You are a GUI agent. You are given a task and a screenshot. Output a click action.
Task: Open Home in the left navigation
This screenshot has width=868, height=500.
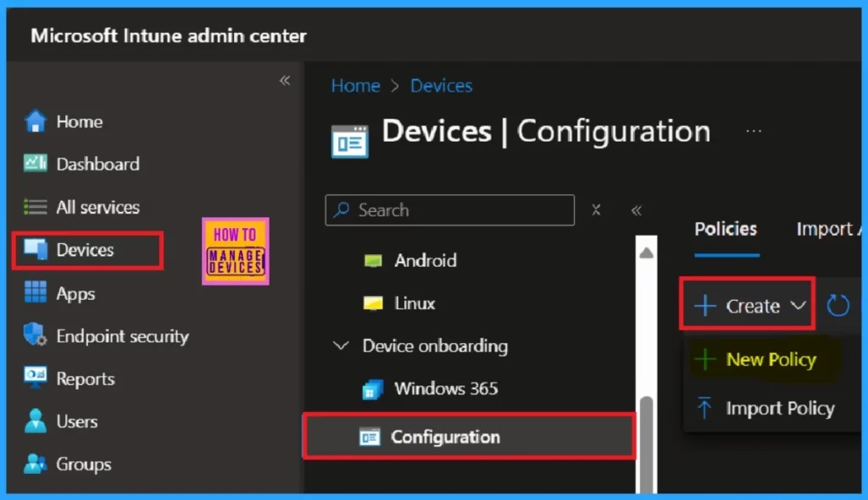79,121
